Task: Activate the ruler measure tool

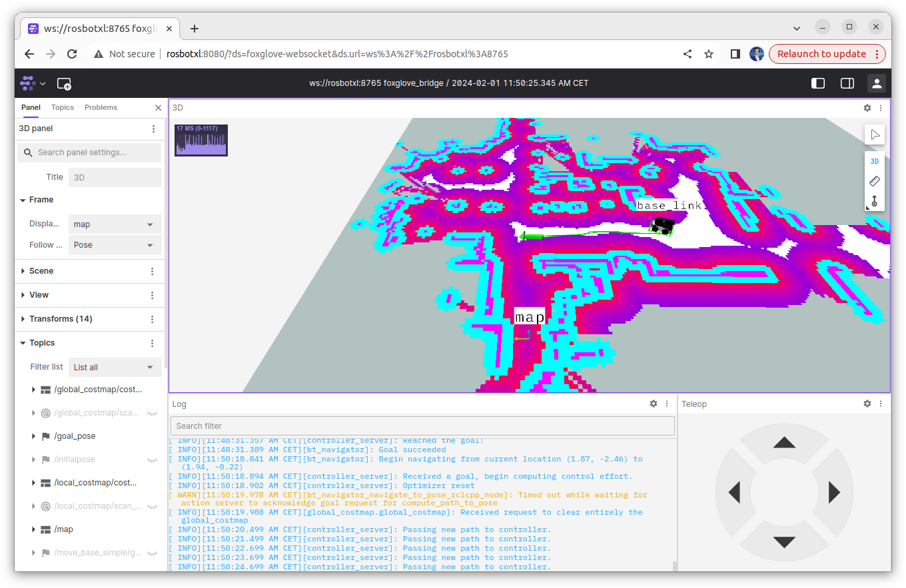Action: point(875,180)
